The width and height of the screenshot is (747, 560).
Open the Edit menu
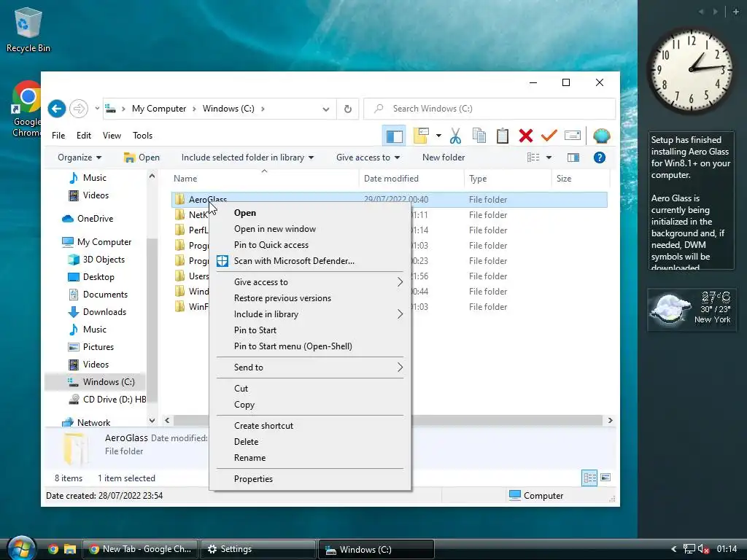point(84,136)
